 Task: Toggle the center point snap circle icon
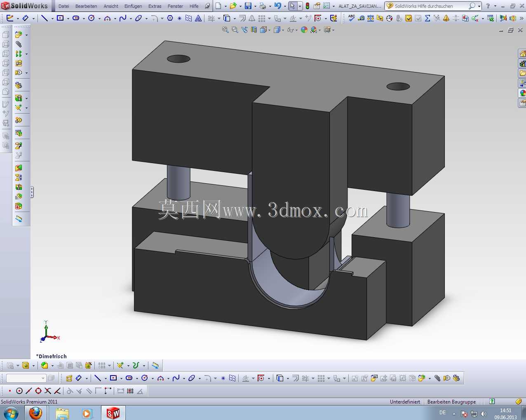(19, 391)
